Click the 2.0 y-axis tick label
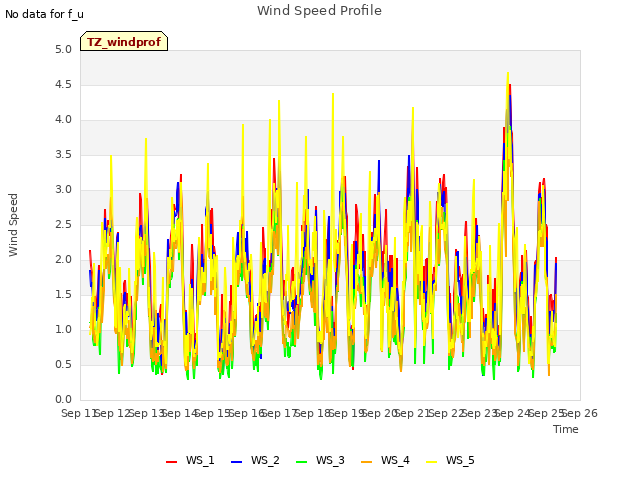640x480 pixels. (63, 260)
